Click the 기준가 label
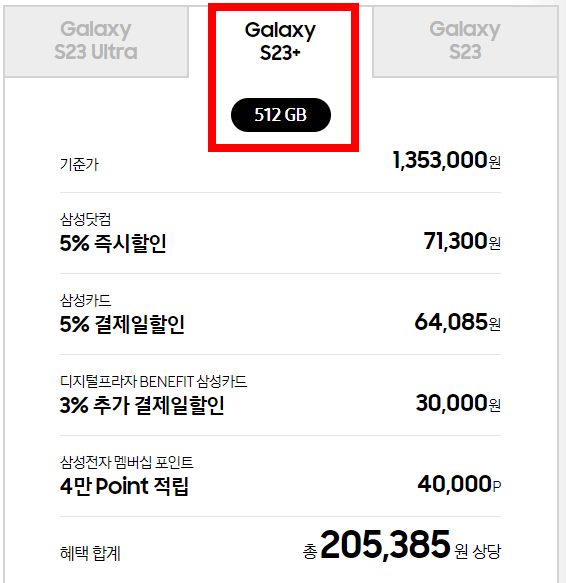This screenshot has height=583, width=566. point(79,164)
